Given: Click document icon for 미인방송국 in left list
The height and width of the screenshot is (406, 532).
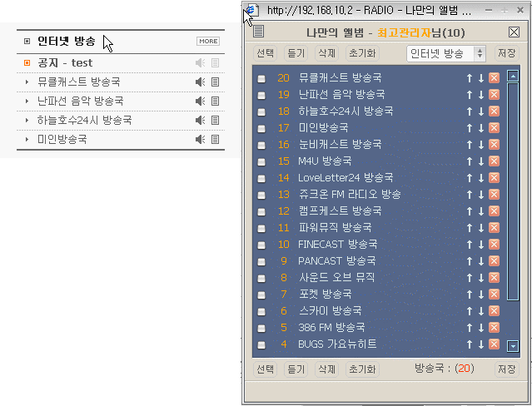Looking at the screenshot, I should coord(215,139).
